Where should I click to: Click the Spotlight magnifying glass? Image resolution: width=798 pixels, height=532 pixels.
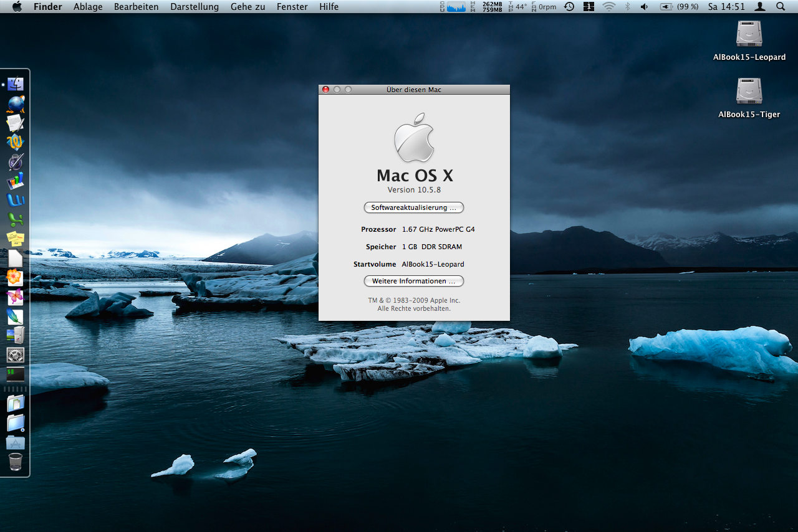pos(781,7)
